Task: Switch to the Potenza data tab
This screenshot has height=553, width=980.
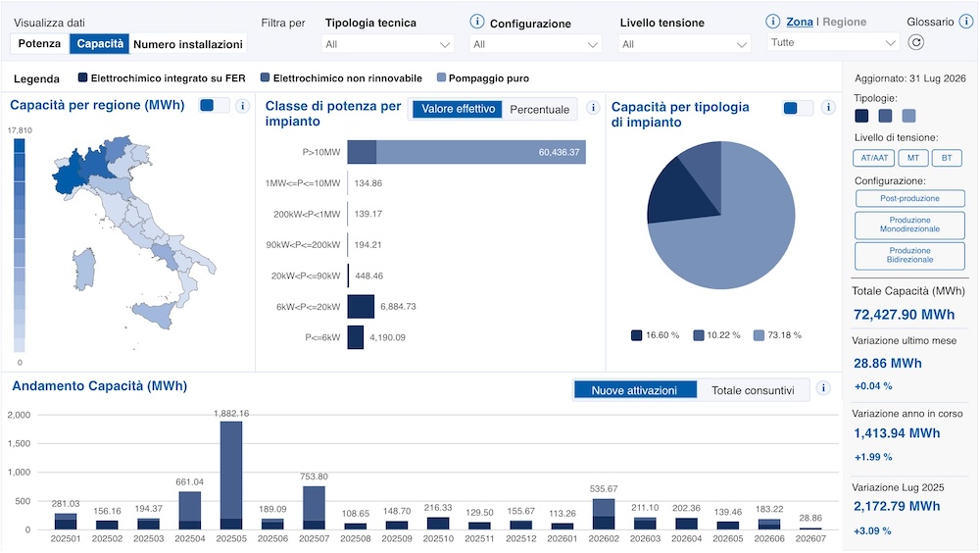Action: (39, 44)
